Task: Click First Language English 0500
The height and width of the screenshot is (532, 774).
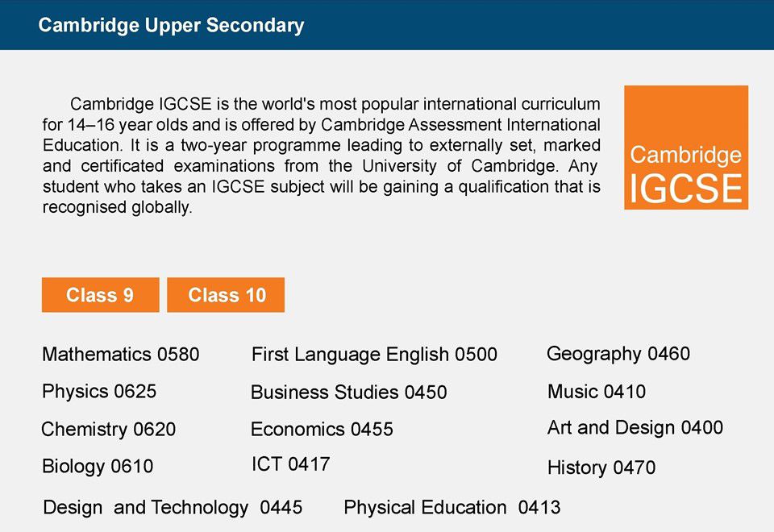Action: click(x=374, y=355)
